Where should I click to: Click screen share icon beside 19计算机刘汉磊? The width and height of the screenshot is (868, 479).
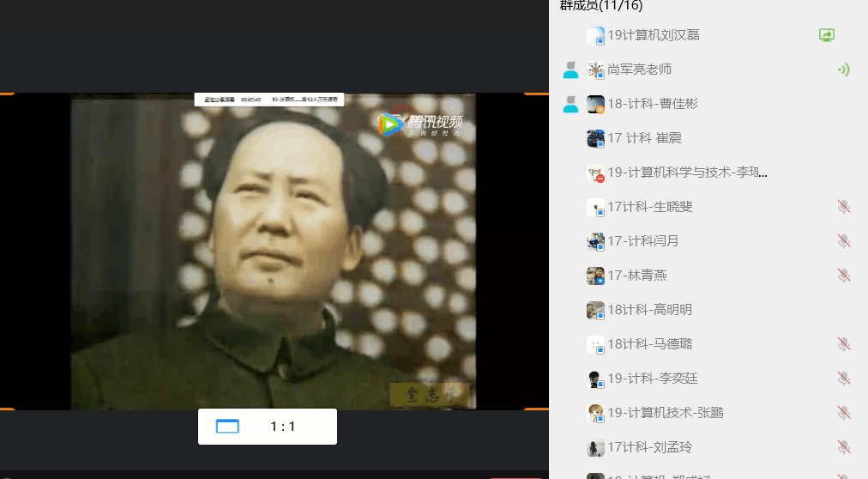[x=826, y=35]
